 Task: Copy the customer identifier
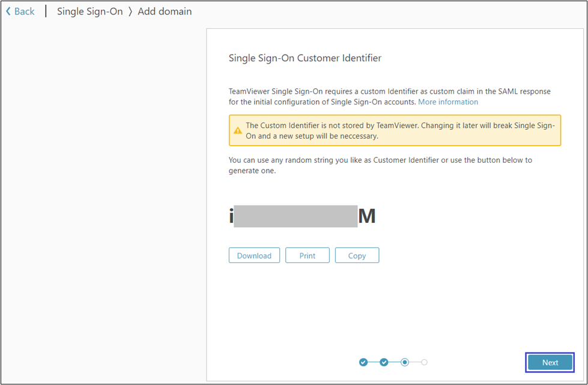[x=357, y=255]
